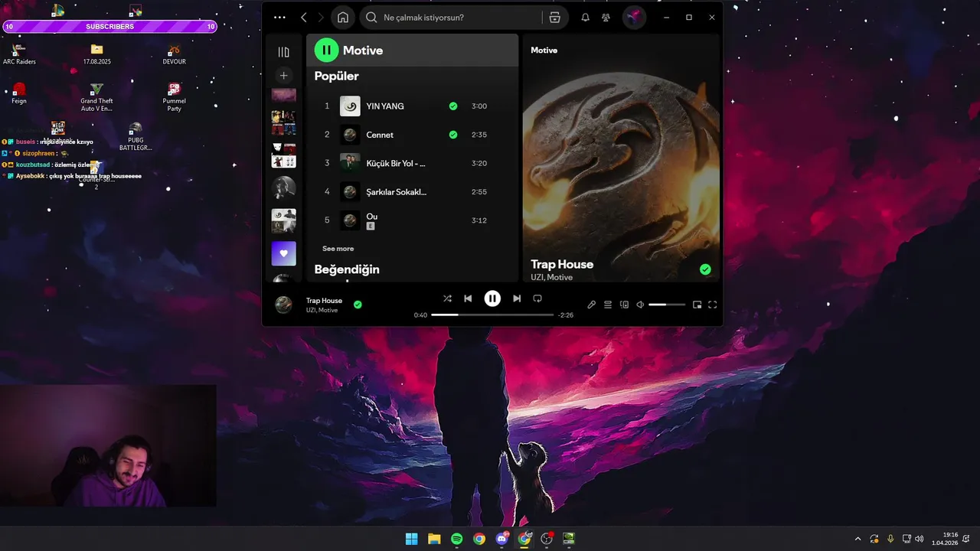Click the tray microphone icon

tap(890, 539)
